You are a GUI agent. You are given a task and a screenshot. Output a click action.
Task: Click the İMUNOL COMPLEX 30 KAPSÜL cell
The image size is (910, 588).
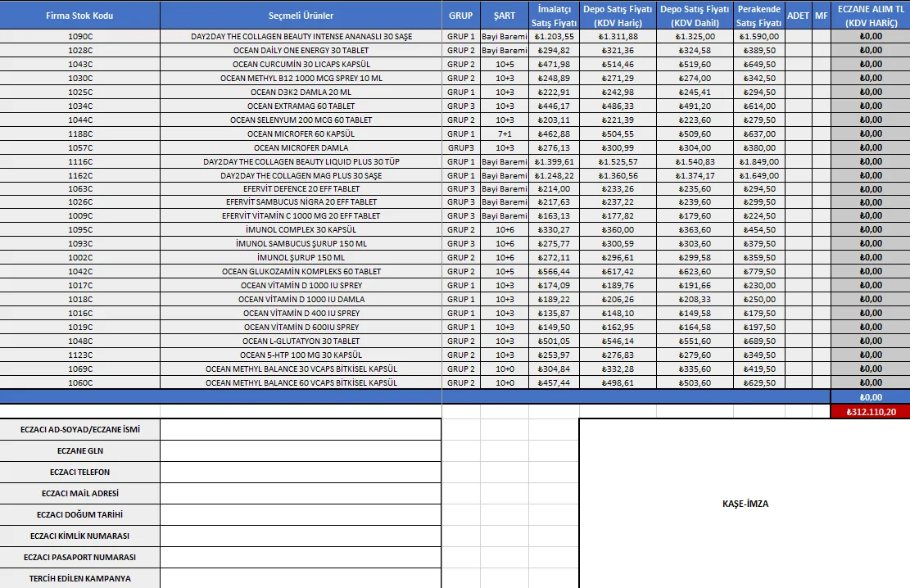pyautogui.click(x=301, y=229)
